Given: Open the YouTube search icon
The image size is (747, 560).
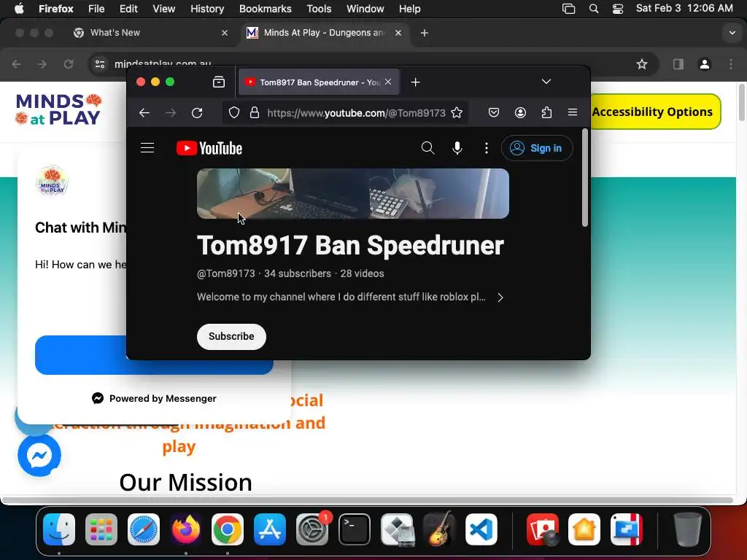Looking at the screenshot, I should click(427, 148).
